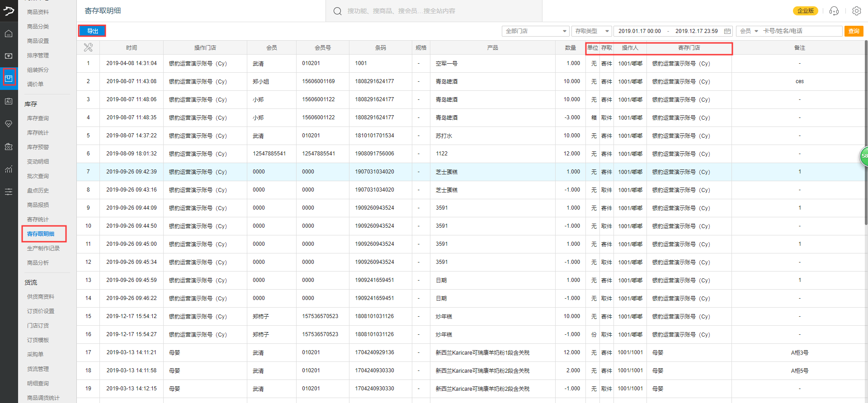Open the reports chart icon in sidebar
The image size is (868, 403).
click(9, 169)
